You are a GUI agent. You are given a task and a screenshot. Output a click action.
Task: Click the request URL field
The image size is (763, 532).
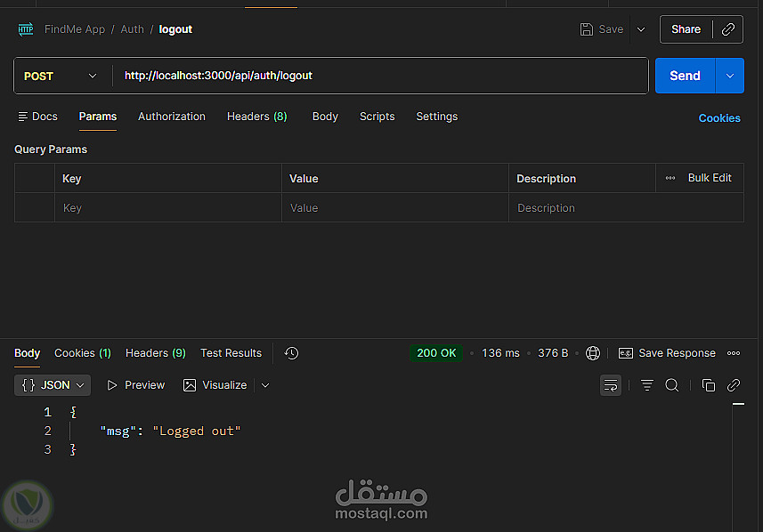tap(380, 76)
